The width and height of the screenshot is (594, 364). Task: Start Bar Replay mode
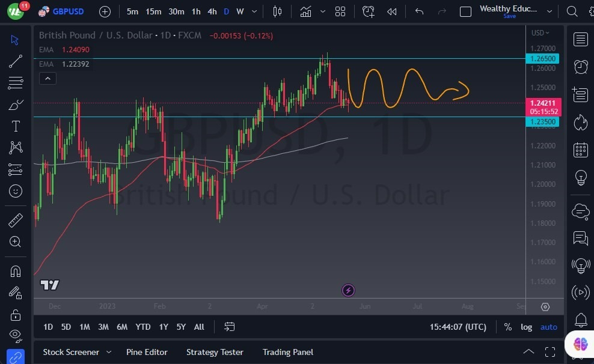(x=392, y=11)
